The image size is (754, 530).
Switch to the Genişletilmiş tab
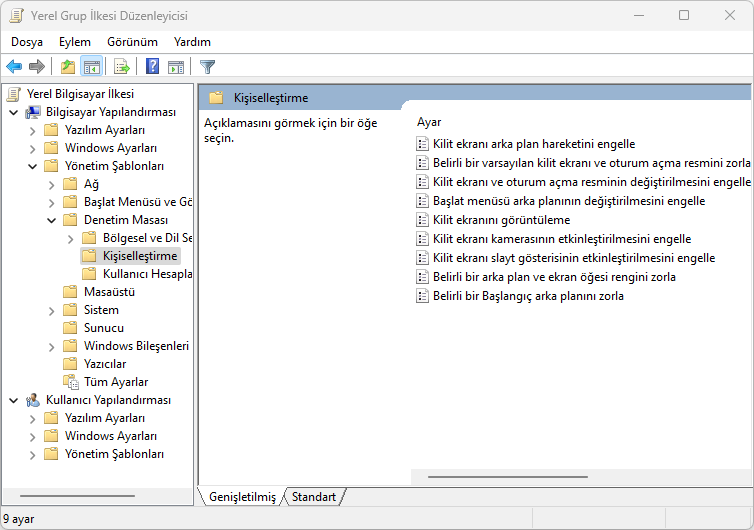coord(242,497)
